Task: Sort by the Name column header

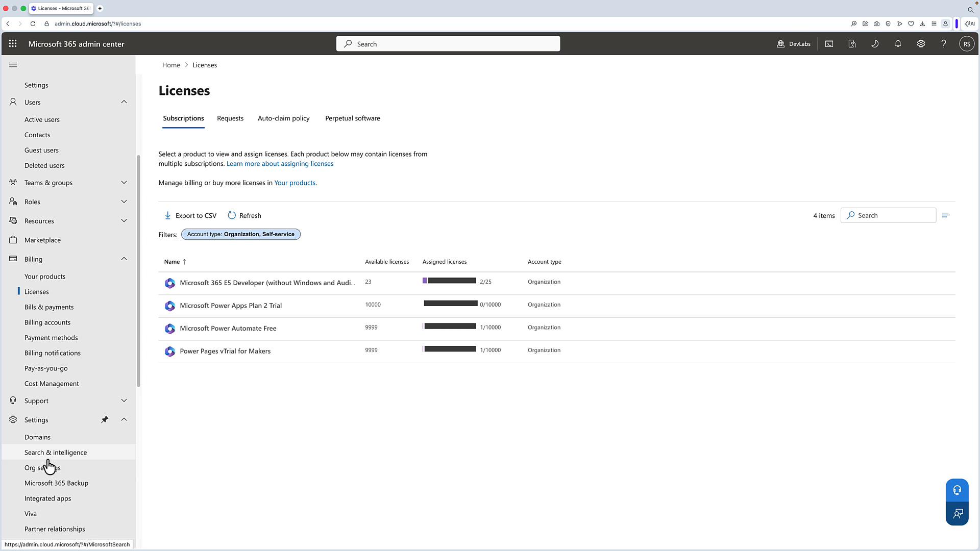Action: (x=175, y=262)
